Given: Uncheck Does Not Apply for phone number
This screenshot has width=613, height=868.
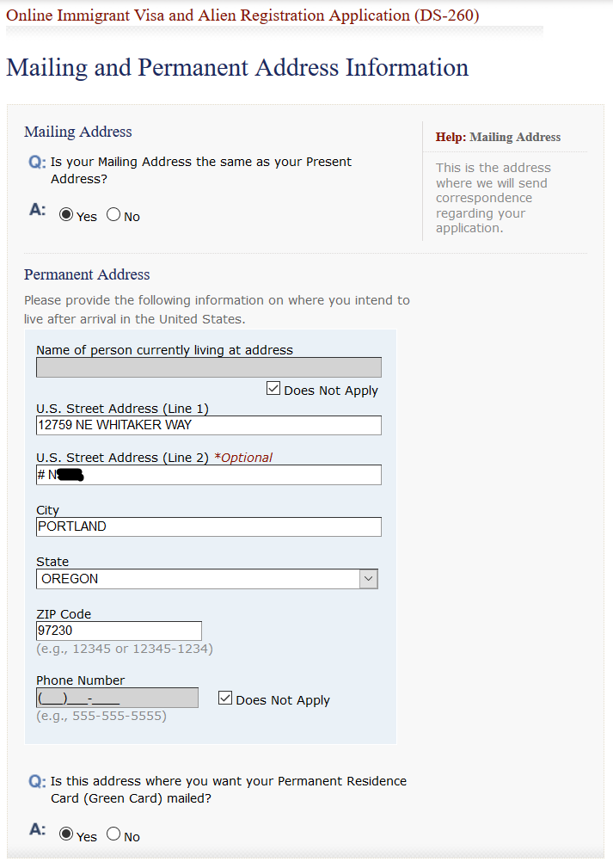Looking at the screenshot, I should click(x=225, y=698).
